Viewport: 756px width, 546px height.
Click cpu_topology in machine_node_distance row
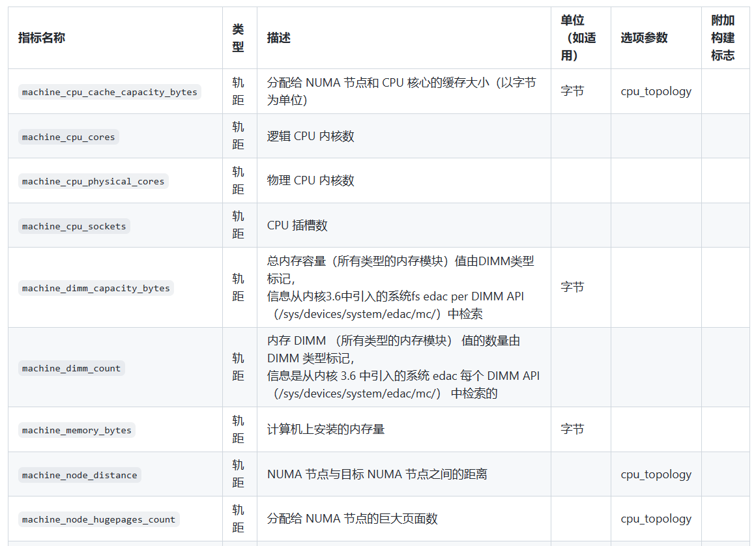[x=656, y=475]
